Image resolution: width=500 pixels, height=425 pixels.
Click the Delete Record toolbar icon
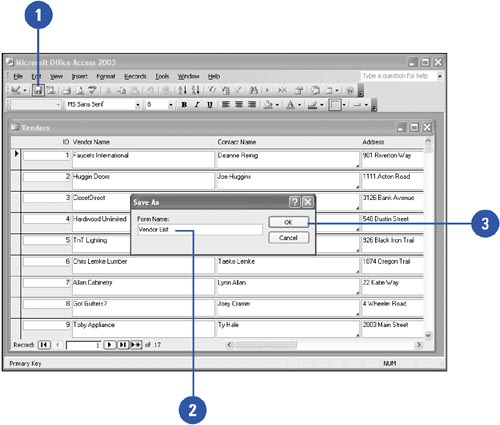click(x=282, y=90)
